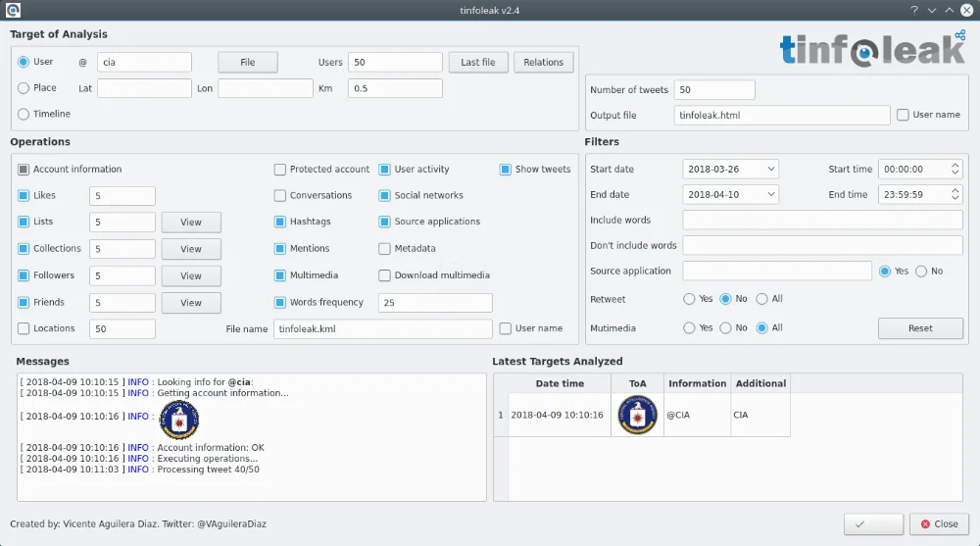Viewport: 980px width, 546px height.
Task: Click the title bar help question mark
Action: click(x=913, y=10)
